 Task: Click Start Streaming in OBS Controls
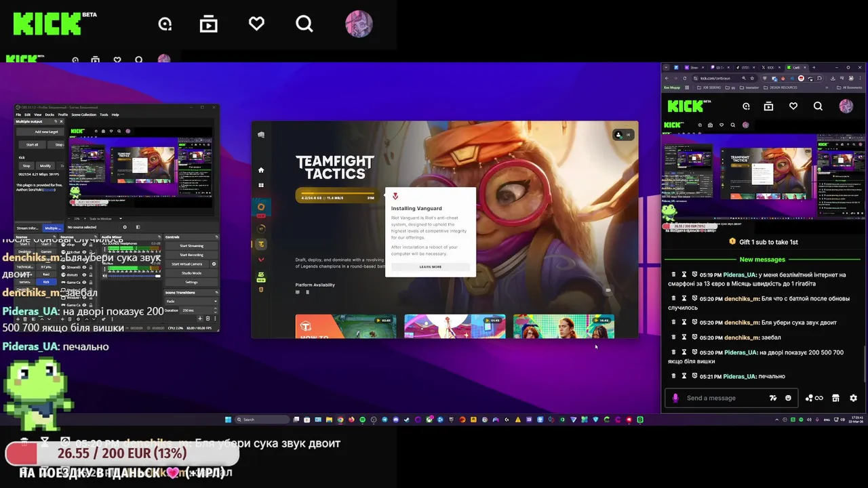tap(191, 245)
